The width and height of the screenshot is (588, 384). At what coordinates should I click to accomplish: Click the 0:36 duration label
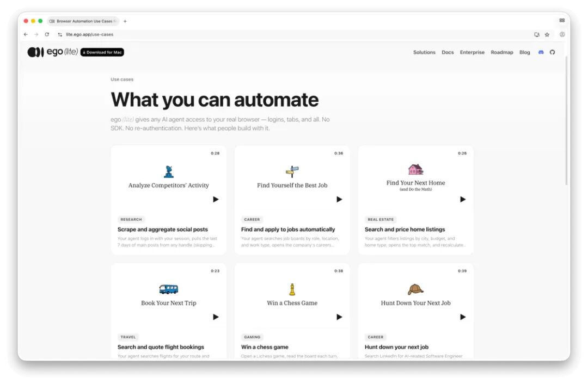pyautogui.click(x=339, y=153)
